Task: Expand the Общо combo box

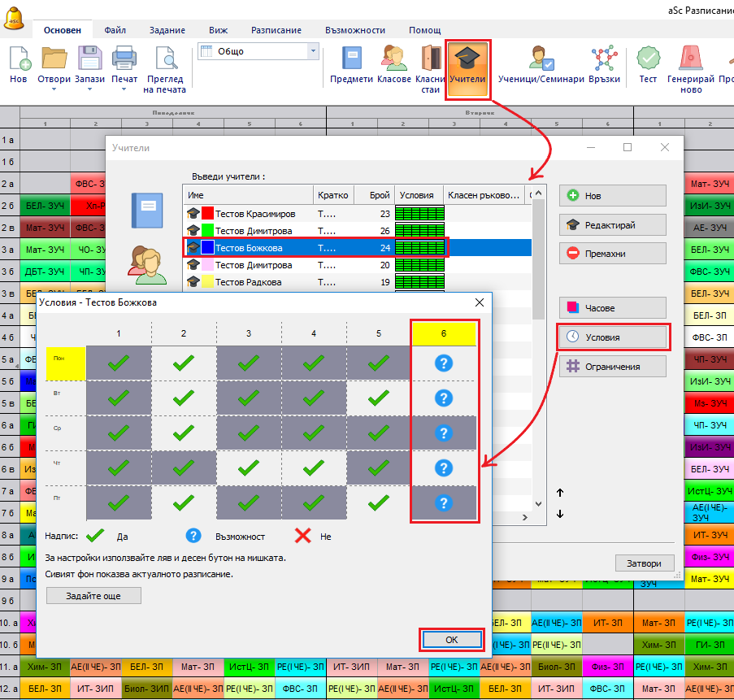Action: click(x=313, y=52)
